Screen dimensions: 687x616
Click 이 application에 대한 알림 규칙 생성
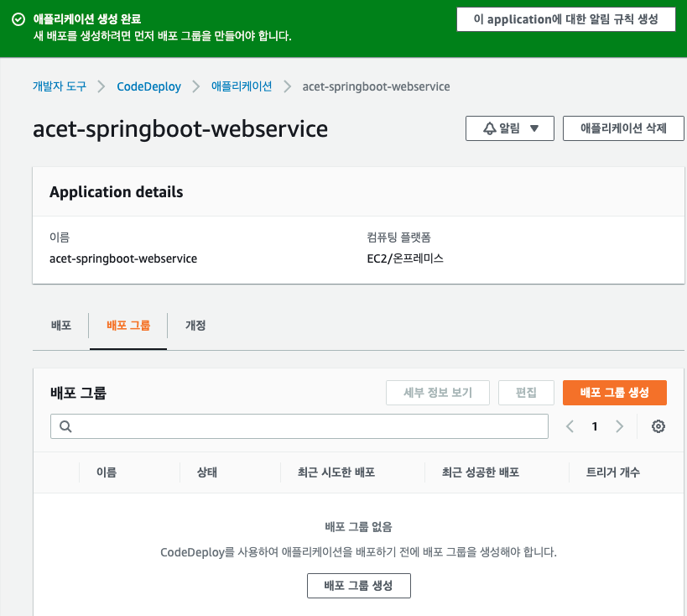point(565,19)
